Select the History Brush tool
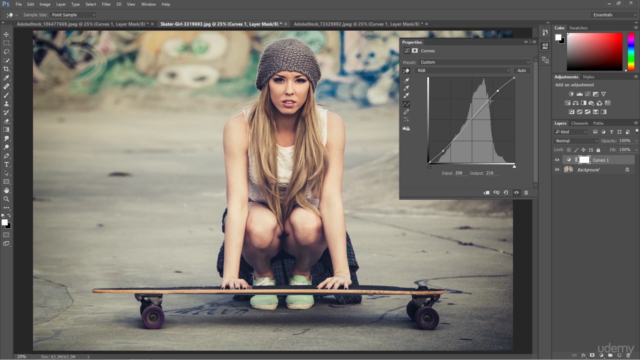The width and height of the screenshot is (640, 360). (x=6, y=112)
